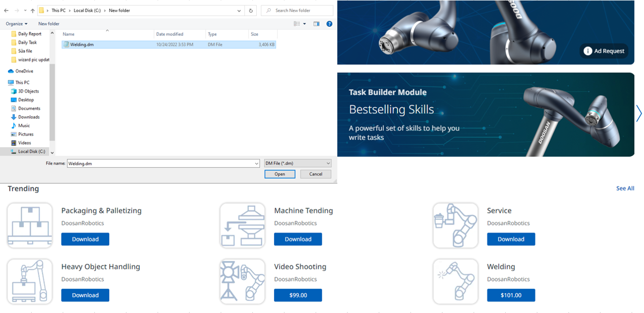Open file dialog help icon

click(329, 23)
